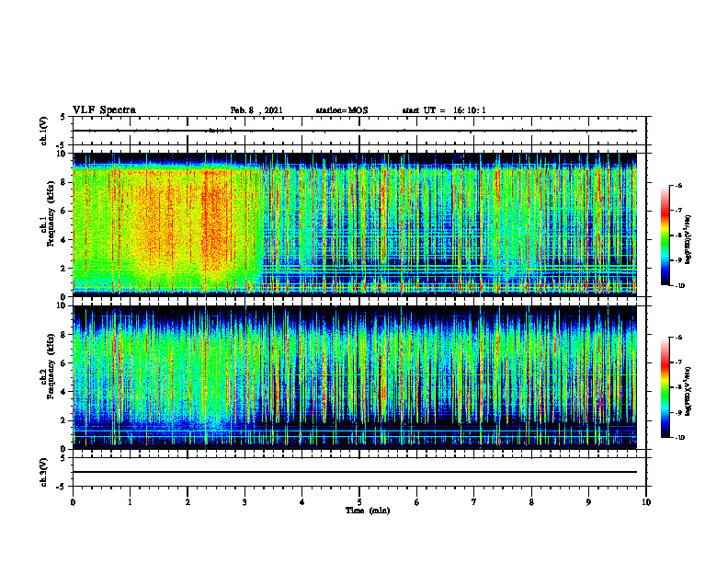Click Time axis tick label "5"
The width and height of the screenshot is (728, 563).
point(359,502)
